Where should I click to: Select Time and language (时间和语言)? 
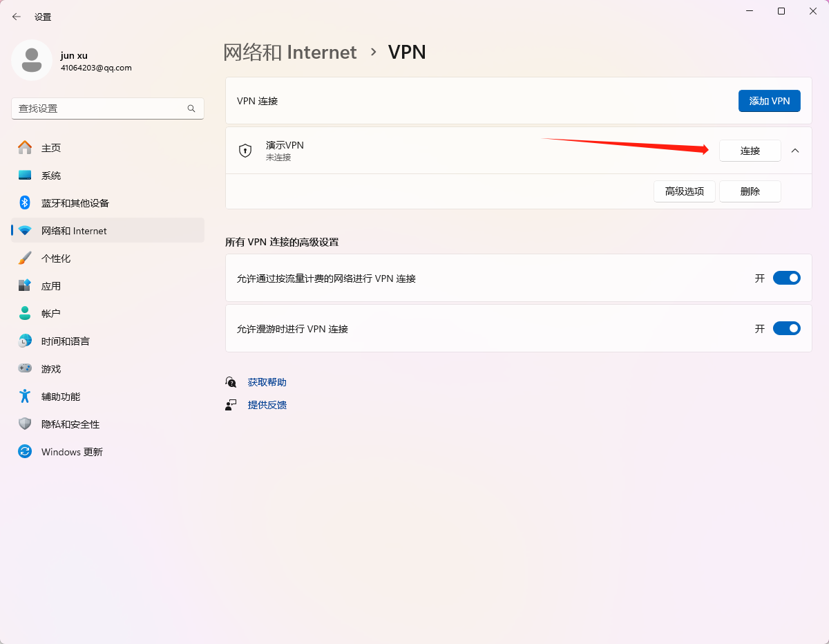pyautogui.click(x=66, y=341)
